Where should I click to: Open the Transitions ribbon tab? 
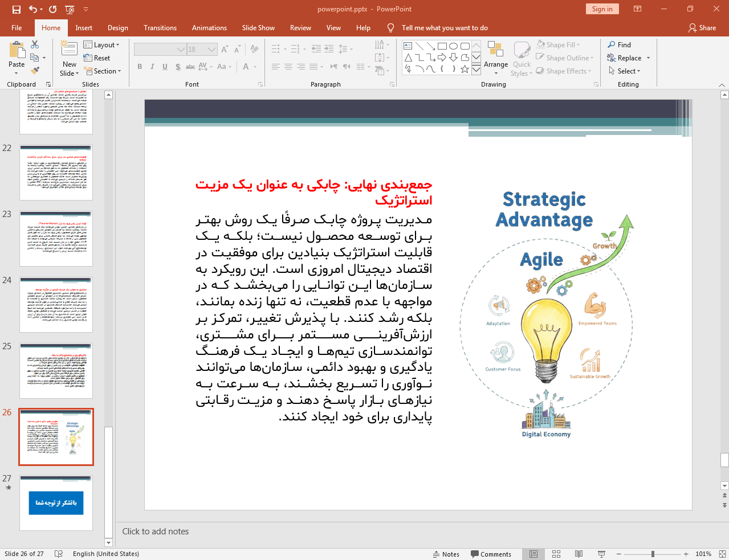click(160, 28)
